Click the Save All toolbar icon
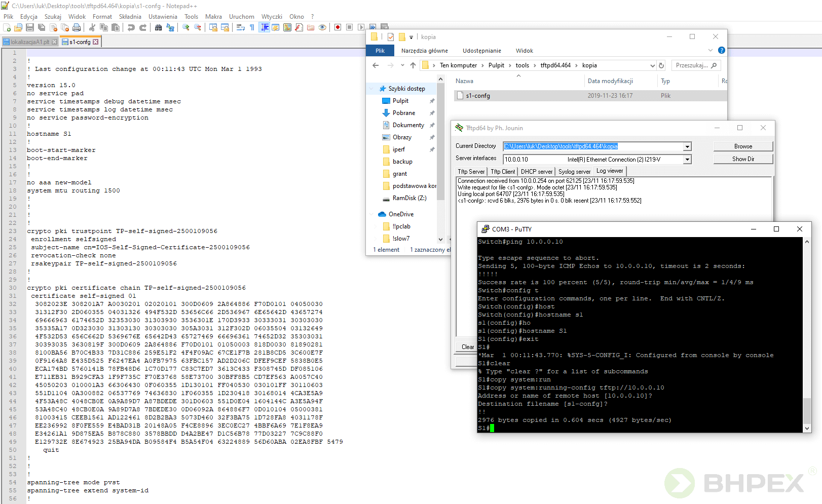 click(42, 27)
